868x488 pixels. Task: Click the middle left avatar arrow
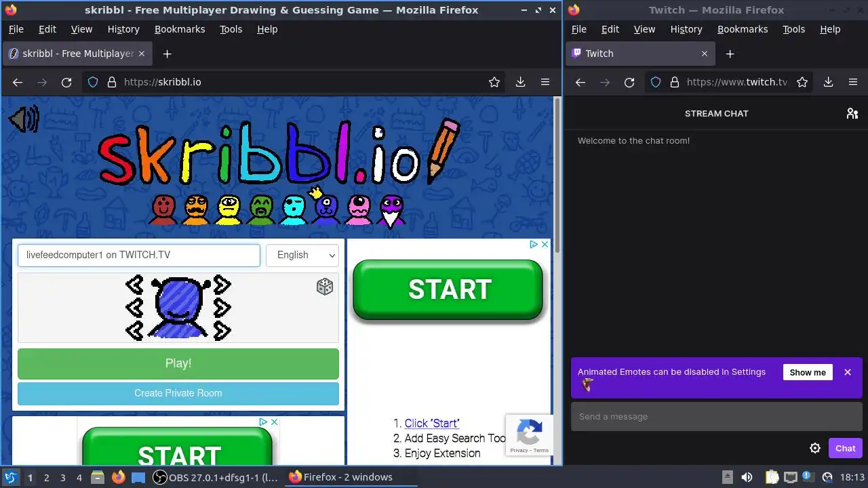[x=134, y=308]
